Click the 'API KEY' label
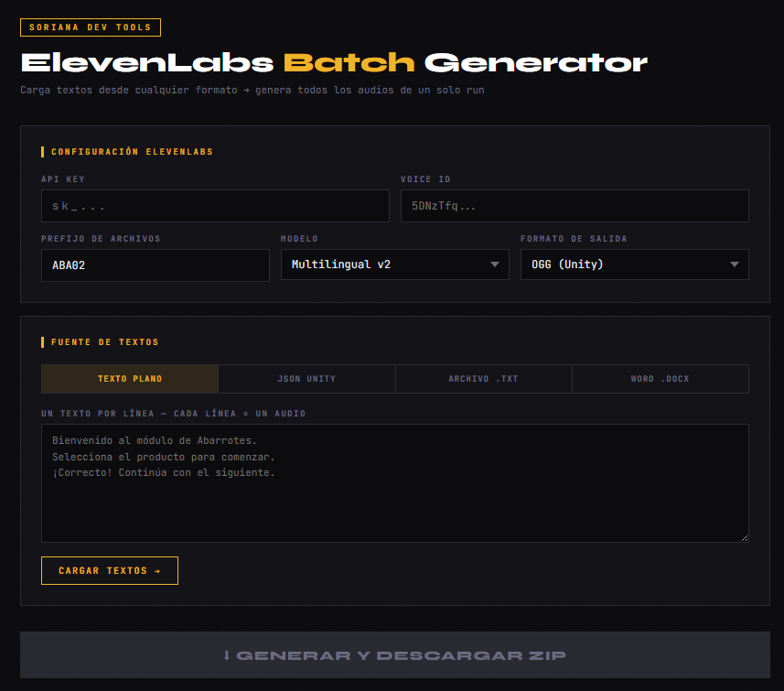The height and width of the screenshot is (691, 784). tap(63, 179)
